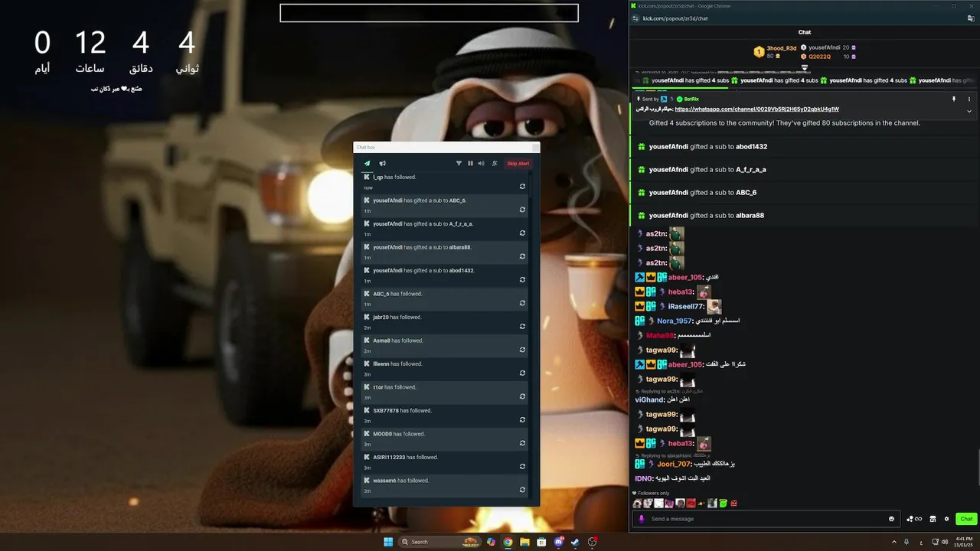Open the Windows Start menu
The image size is (980, 551).
(x=388, y=542)
